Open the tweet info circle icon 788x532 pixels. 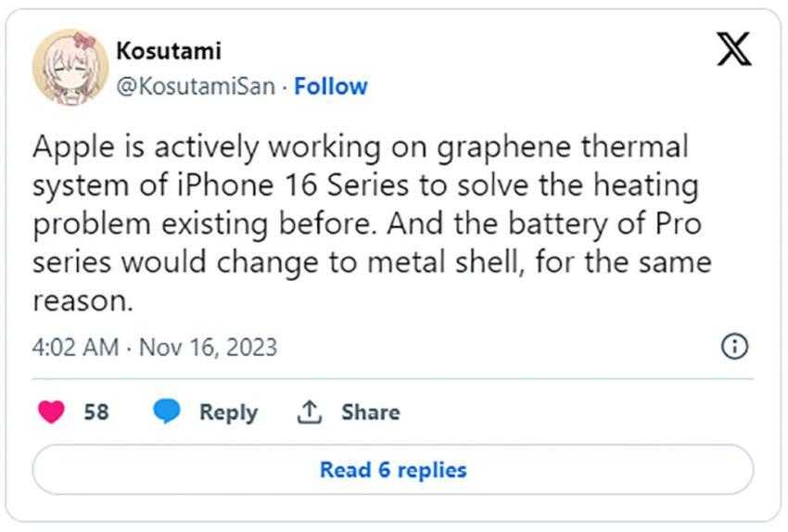[x=734, y=347]
